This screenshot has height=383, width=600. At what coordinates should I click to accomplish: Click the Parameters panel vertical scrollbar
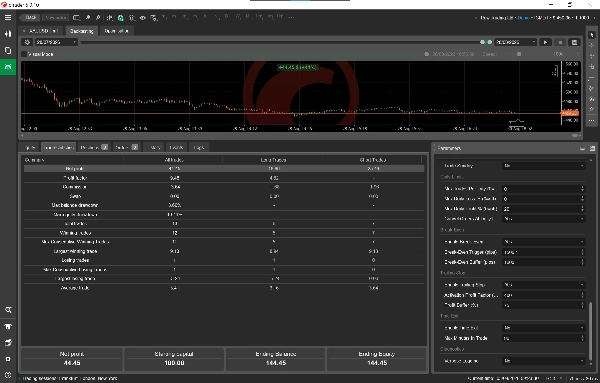click(591, 331)
